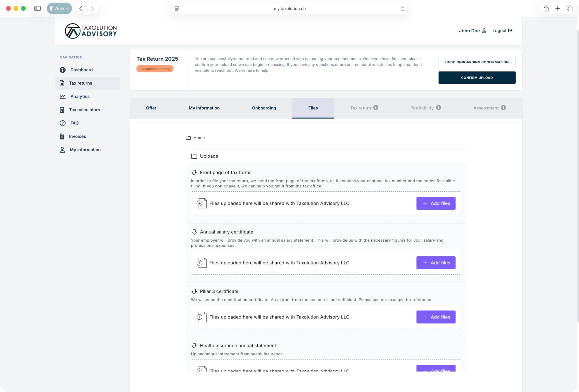The width and height of the screenshot is (579, 392).
Task: Click the FAQ question mark icon
Action: [62, 123]
